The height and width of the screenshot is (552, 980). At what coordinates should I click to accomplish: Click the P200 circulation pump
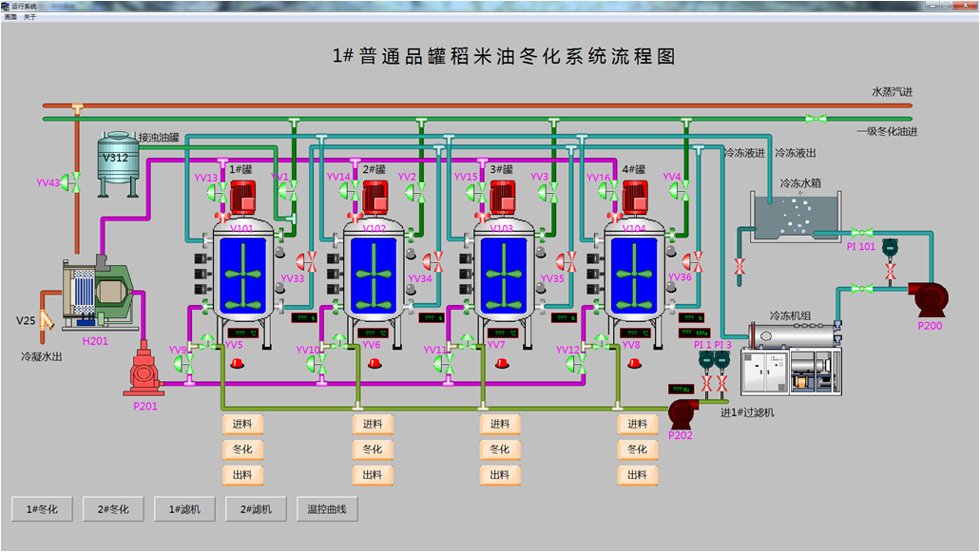926,296
